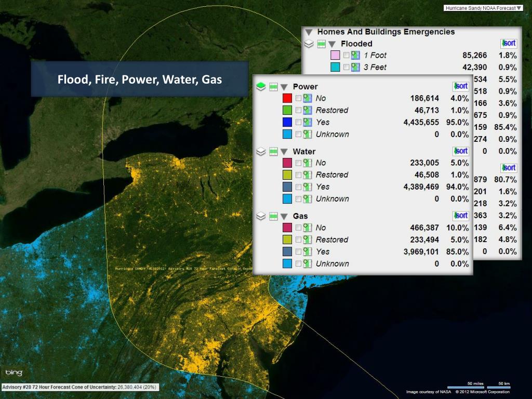Click map icon for Water Yes row
Screen dimensions: 532x399
point(308,187)
